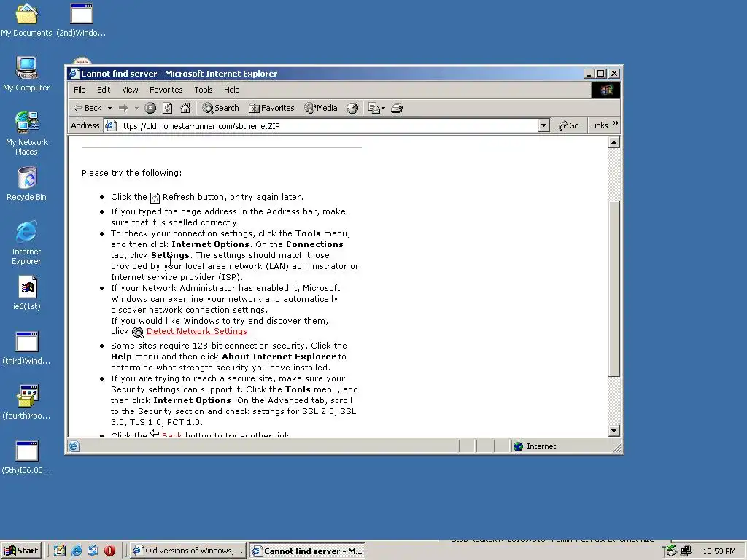Go to the Home page icon

coord(185,108)
